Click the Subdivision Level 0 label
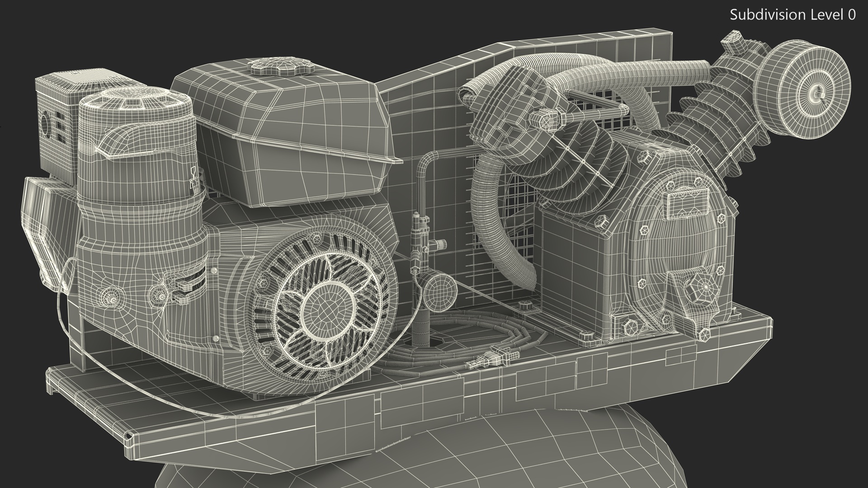The width and height of the screenshot is (868, 488). (x=793, y=15)
